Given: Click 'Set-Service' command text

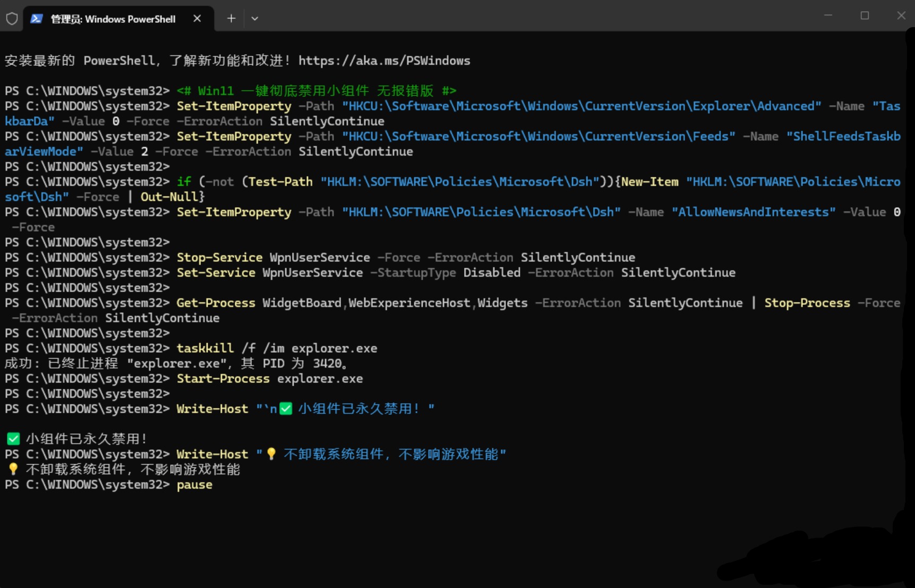Looking at the screenshot, I should click(216, 273).
